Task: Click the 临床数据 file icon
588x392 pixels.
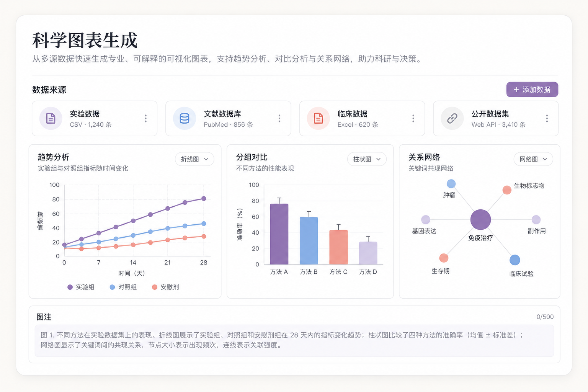Action: pyautogui.click(x=318, y=118)
